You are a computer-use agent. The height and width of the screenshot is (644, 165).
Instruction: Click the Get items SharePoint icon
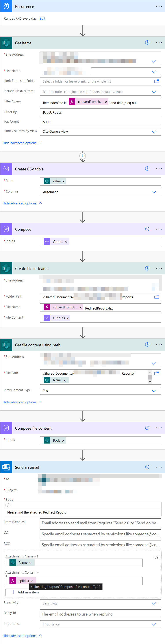[6, 43]
